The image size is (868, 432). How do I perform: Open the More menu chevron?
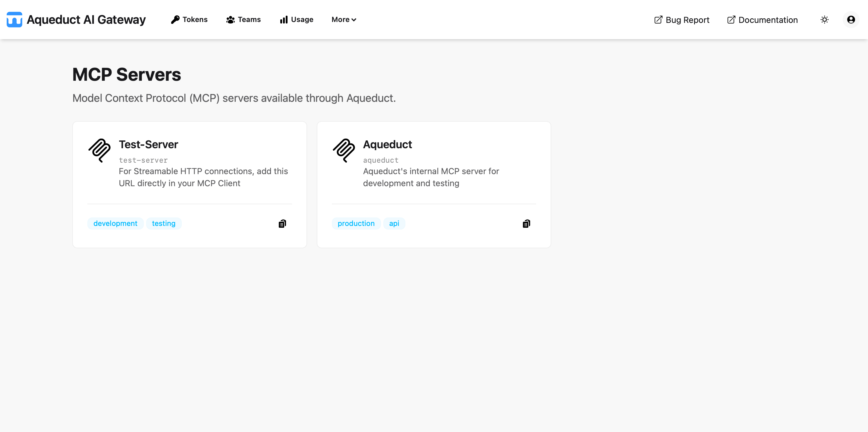354,20
